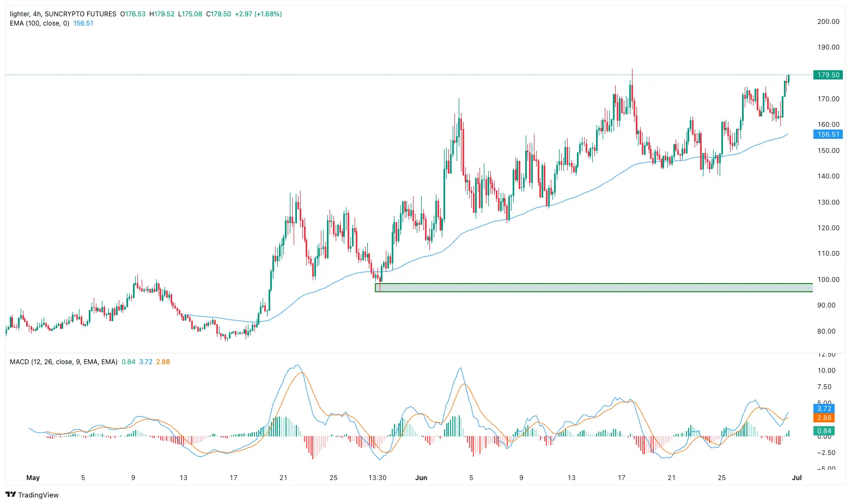Click the green 179.50 current price tag

click(x=828, y=75)
